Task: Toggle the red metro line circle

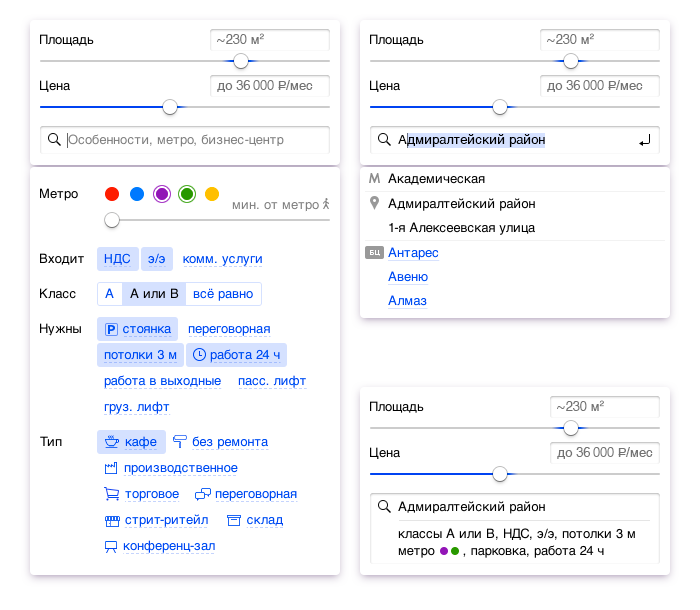Action: (112, 194)
